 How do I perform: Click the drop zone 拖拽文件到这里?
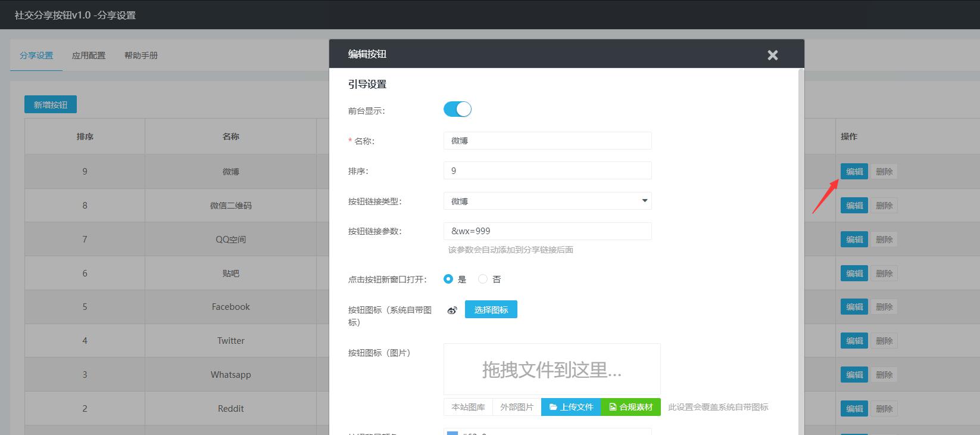pyautogui.click(x=552, y=369)
